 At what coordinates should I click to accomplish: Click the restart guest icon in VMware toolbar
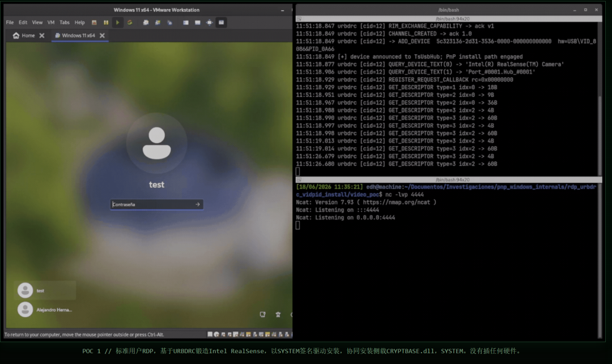(x=130, y=23)
